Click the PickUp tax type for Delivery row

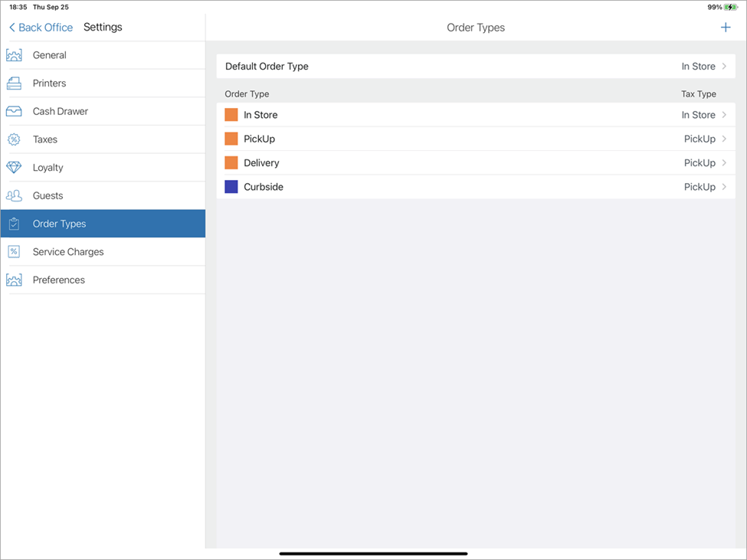699,163
